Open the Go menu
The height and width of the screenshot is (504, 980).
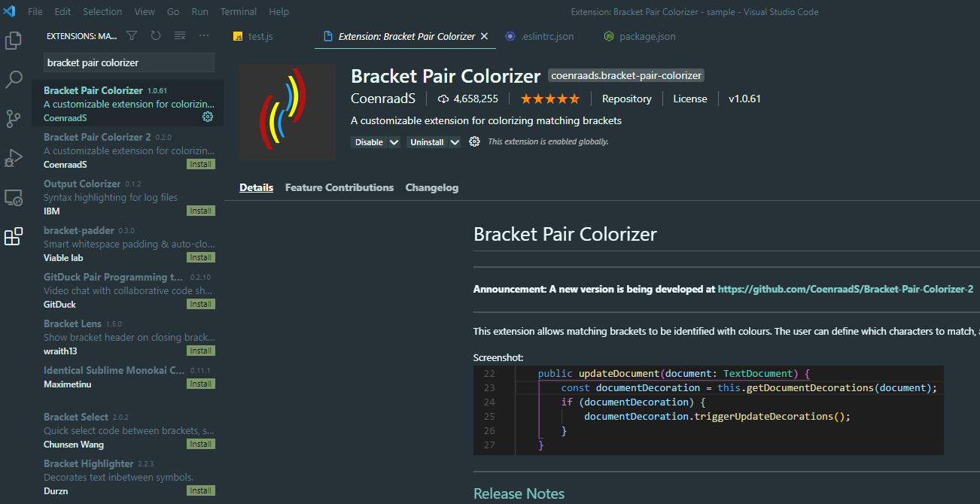[x=173, y=11]
